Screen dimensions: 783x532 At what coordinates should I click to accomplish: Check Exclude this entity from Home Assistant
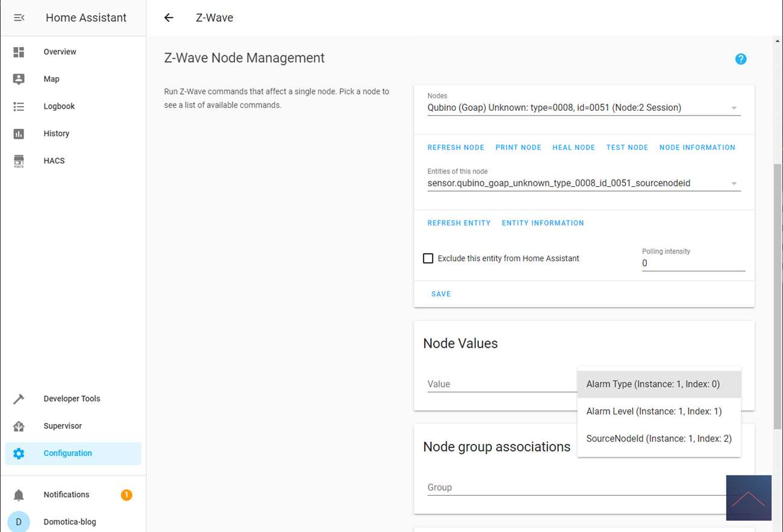pyautogui.click(x=428, y=258)
